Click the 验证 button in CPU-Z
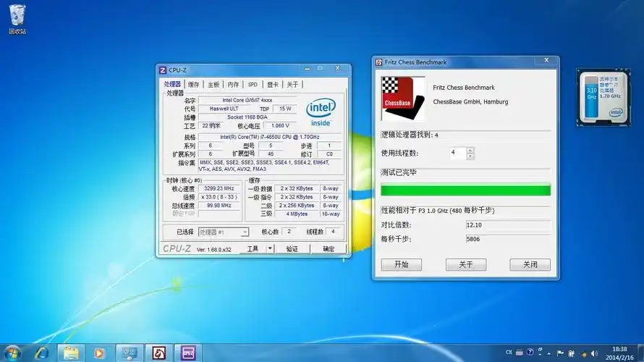Screen dimensions: 644x362 [x=292, y=248]
